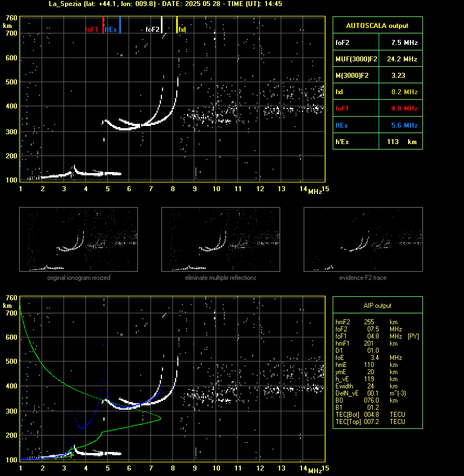This screenshot has width=464, height=476.
Task: Click the h_vE label in AIP output
Action: point(342,379)
